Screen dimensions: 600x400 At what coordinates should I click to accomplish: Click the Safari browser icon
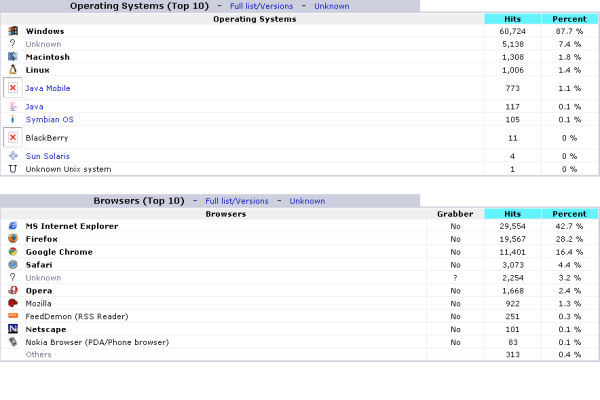pos(13,264)
